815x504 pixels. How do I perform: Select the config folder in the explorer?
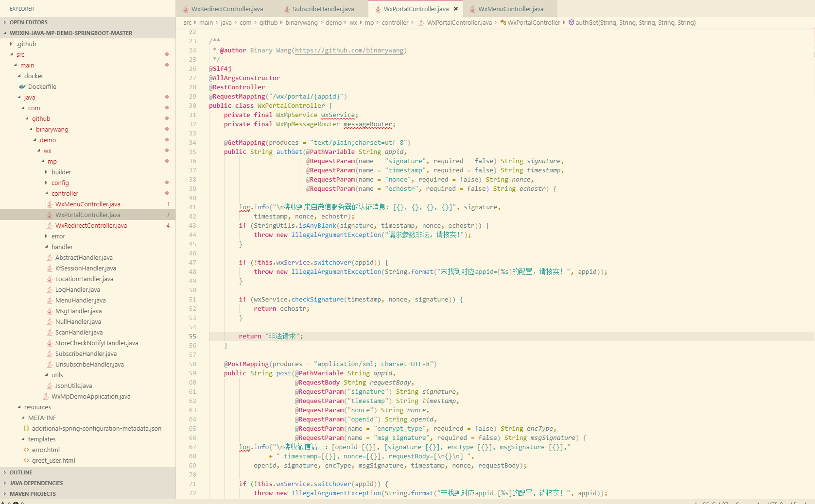tap(60, 183)
